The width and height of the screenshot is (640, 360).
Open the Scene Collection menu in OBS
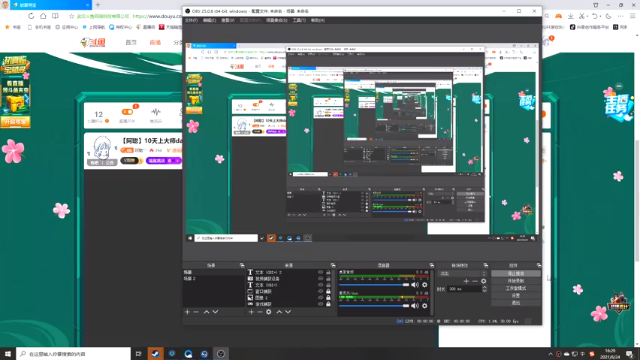[277, 20]
